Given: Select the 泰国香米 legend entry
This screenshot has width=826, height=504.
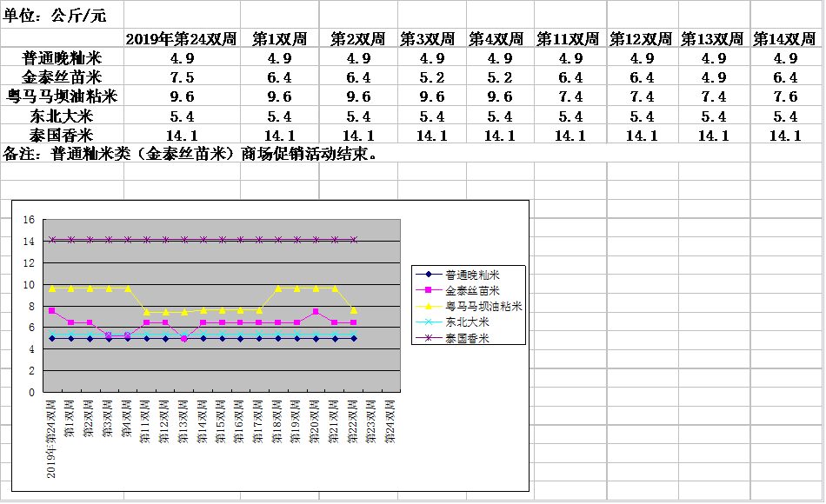Looking at the screenshot, I should coord(466,338).
